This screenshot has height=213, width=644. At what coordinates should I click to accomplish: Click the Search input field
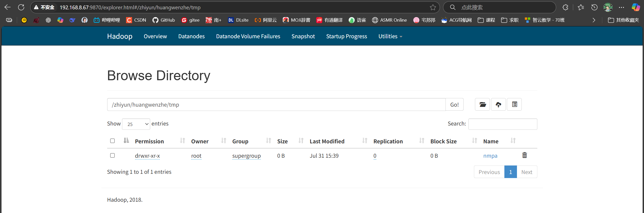[x=503, y=124]
